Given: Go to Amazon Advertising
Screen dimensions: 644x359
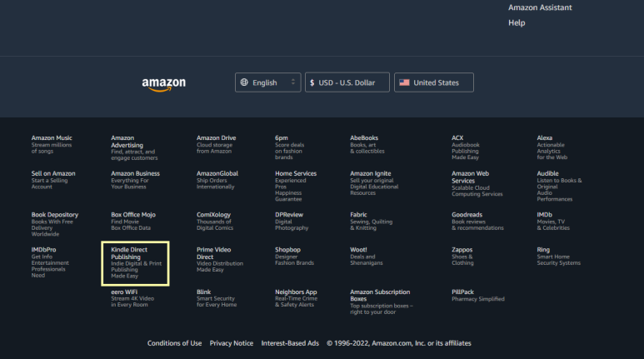Looking at the screenshot, I should coord(134,147).
